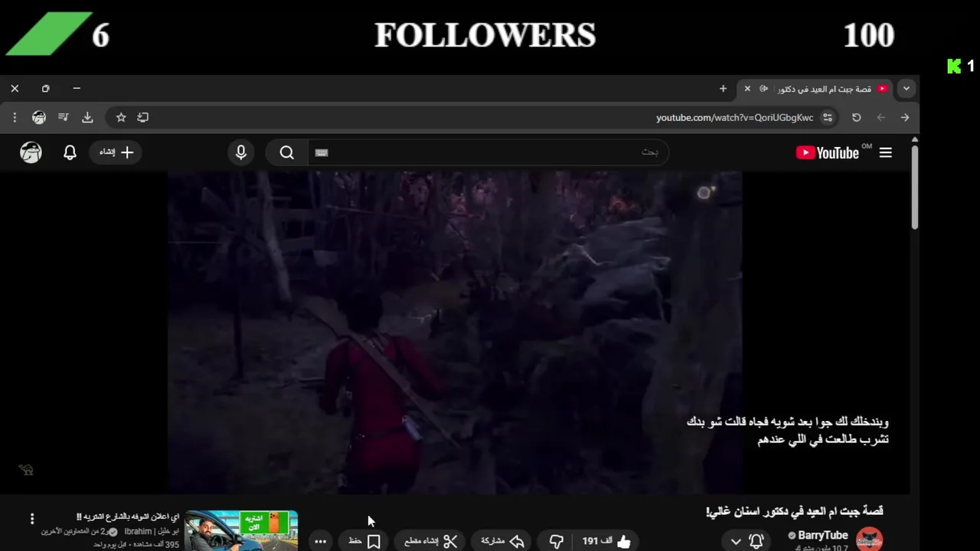Open the media controls icon in the toolbar
Image resolution: width=980 pixels, height=551 pixels.
click(x=64, y=117)
